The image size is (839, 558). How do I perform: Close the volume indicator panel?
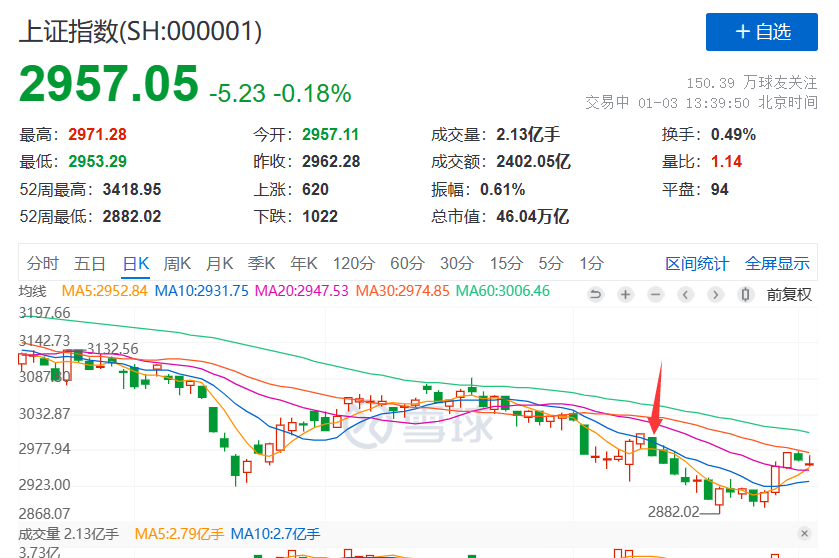coord(804,533)
